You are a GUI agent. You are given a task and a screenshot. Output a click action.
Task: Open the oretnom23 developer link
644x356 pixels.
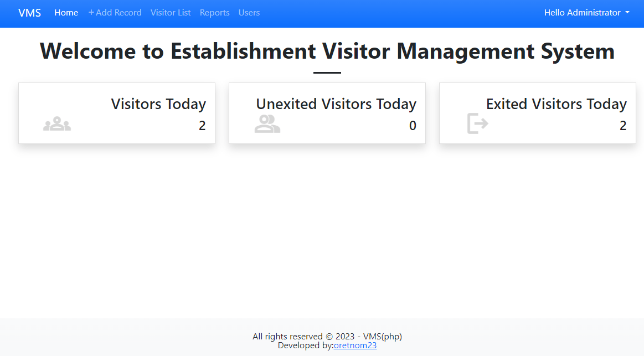tap(355, 345)
